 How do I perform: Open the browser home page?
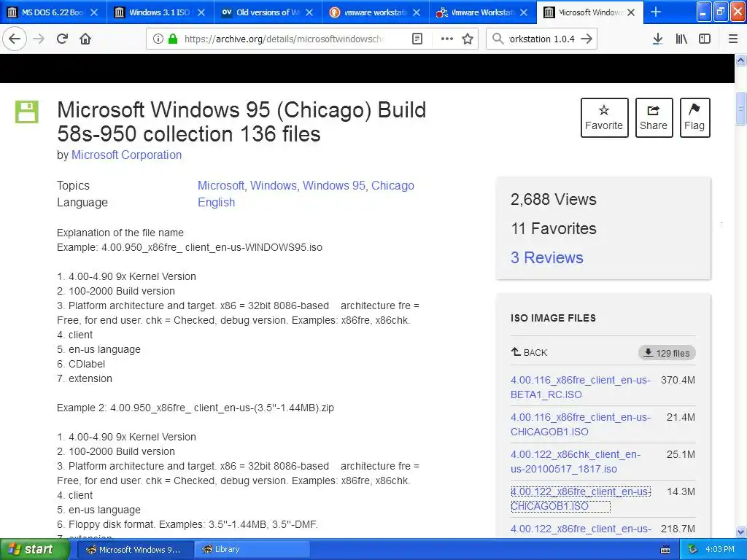(85, 39)
